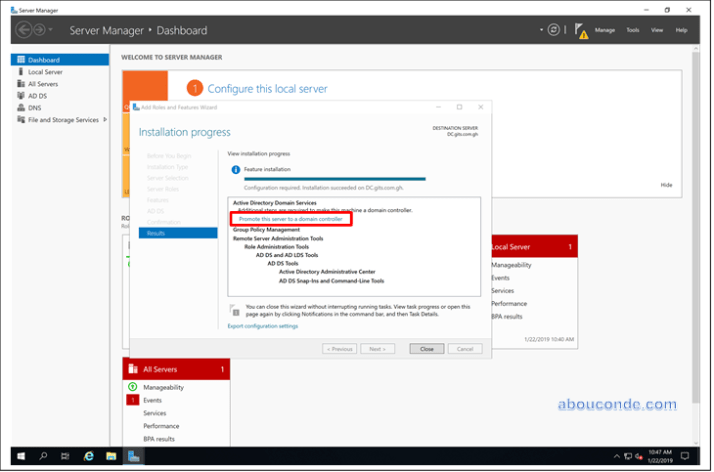The width and height of the screenshot is (714, 472).
Task: Click Export configuration settings link
Action: pos(262,326)
